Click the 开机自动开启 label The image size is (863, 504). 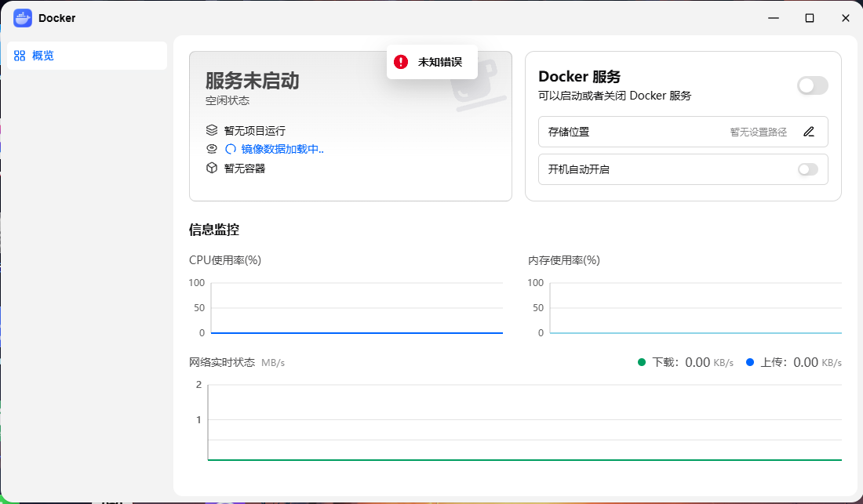click(578, 169)
